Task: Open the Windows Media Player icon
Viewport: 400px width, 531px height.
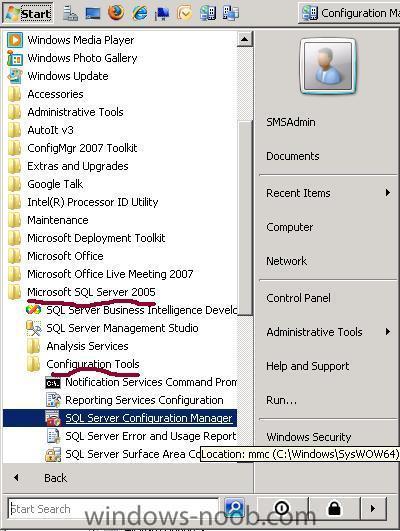Action: (x=15, y=40)
